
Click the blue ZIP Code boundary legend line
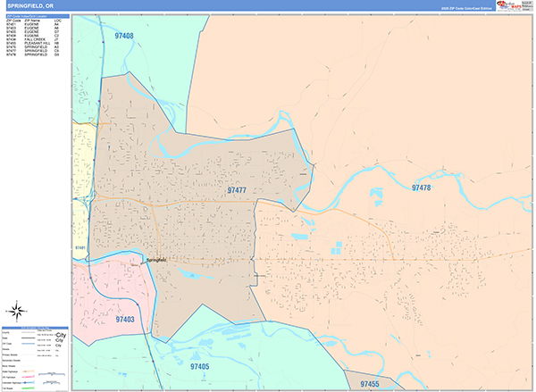29,344
